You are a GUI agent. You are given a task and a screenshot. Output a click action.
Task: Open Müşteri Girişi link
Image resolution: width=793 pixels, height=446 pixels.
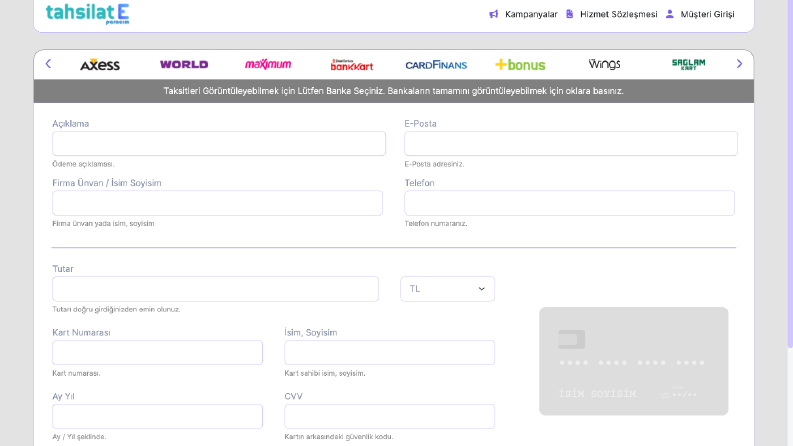(707, 14)
